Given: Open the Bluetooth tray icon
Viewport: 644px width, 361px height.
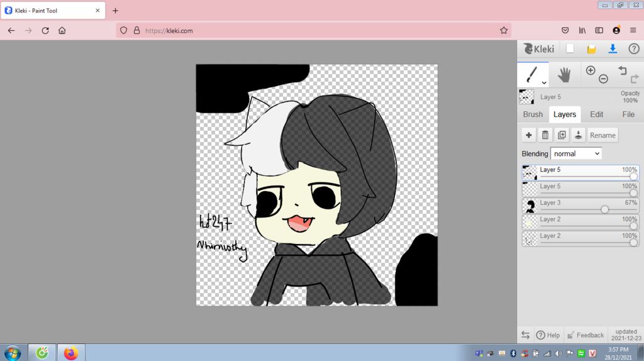Looking at the screenshot, I should click(x=513, y=353).
